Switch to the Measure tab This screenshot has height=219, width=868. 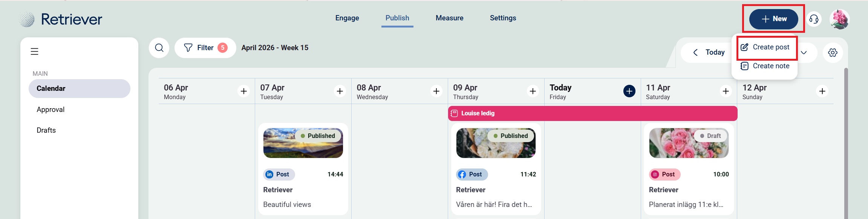pos(449,18)
